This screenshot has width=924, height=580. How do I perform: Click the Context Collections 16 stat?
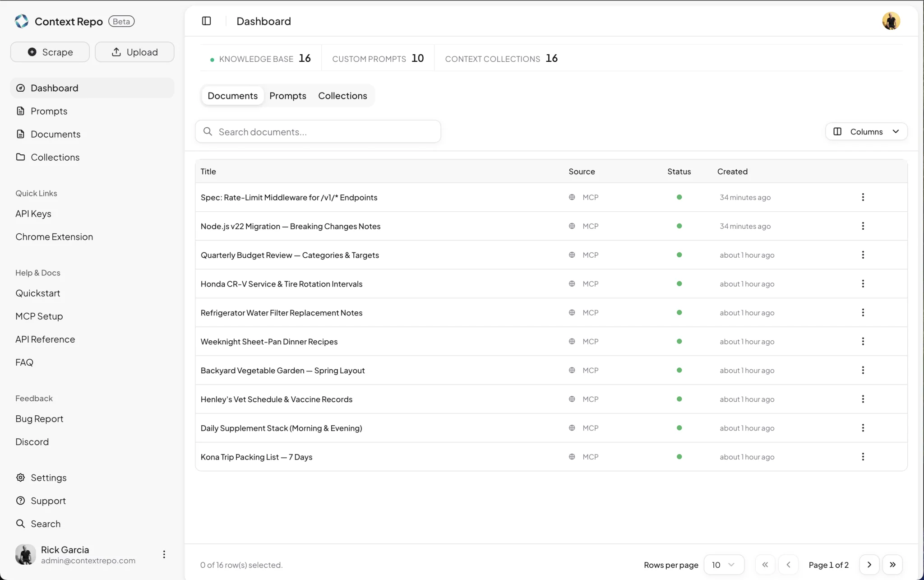501,58
